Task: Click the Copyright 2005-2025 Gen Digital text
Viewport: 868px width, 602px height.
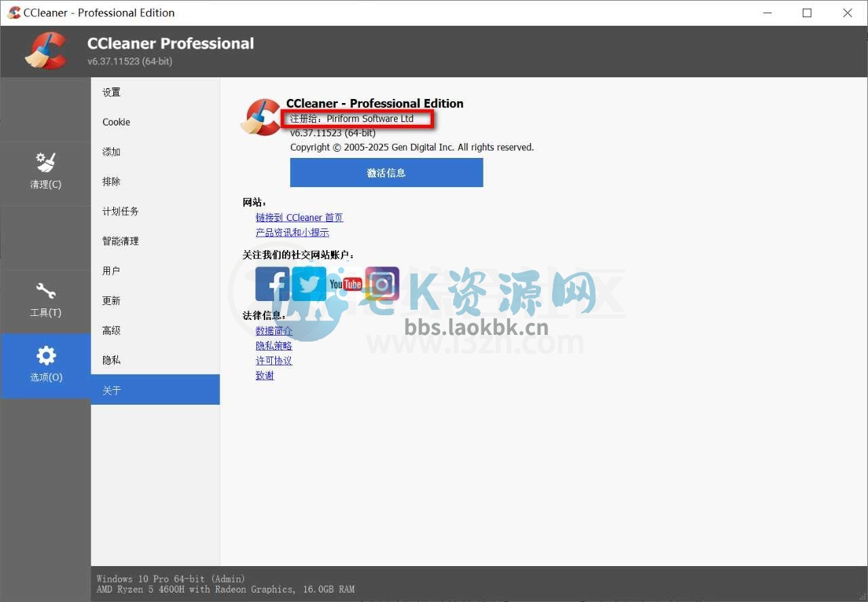Action: [x=412, y=147]
